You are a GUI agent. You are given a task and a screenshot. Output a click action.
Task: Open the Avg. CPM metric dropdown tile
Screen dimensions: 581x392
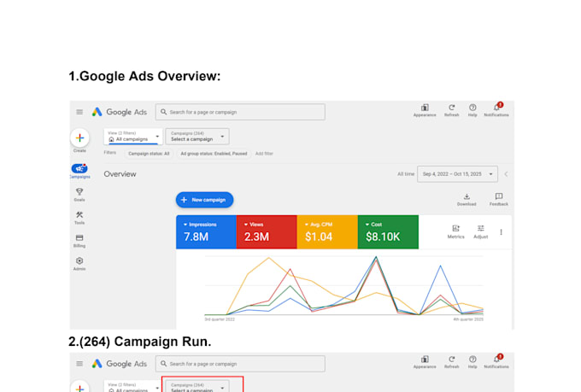coord(327,232)
